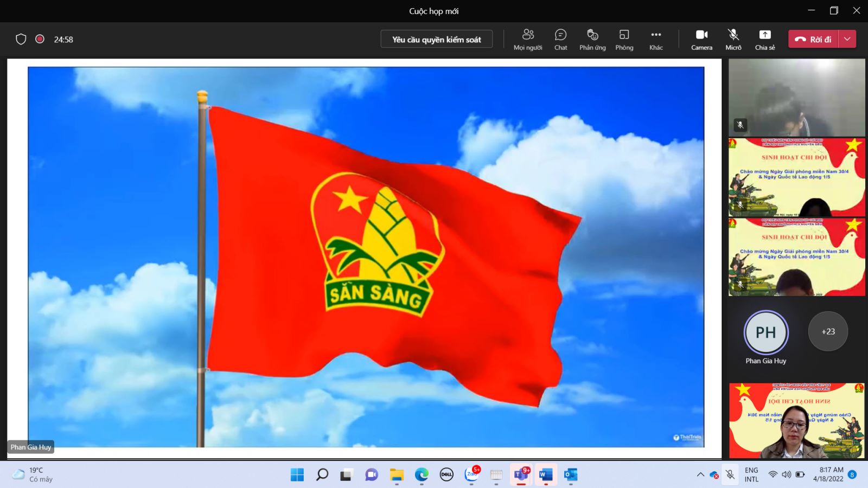Open the Phòng breakout rooms option
Screen dimensions: 868x488
point(624,40)
